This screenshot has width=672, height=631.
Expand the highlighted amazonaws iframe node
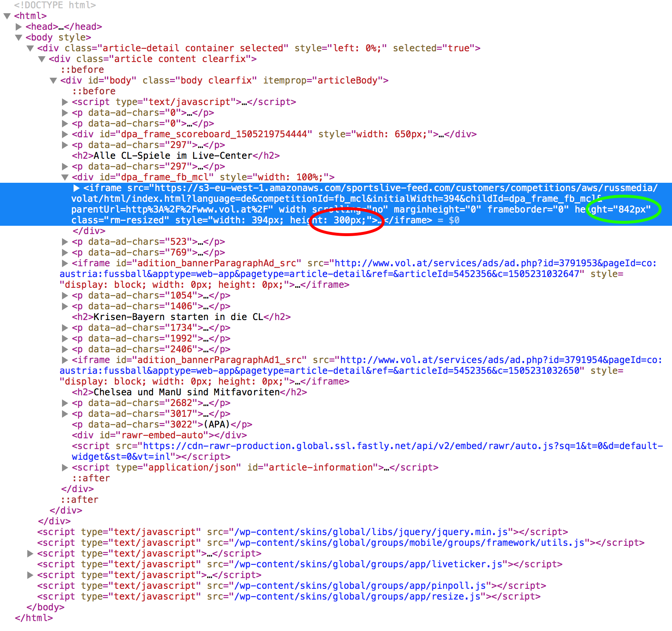[x=76, y=188]
